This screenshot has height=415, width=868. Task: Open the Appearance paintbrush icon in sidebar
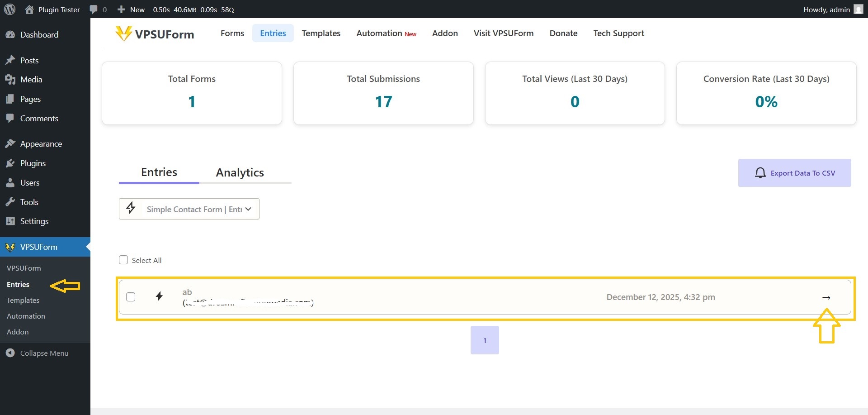click(10, 143)
